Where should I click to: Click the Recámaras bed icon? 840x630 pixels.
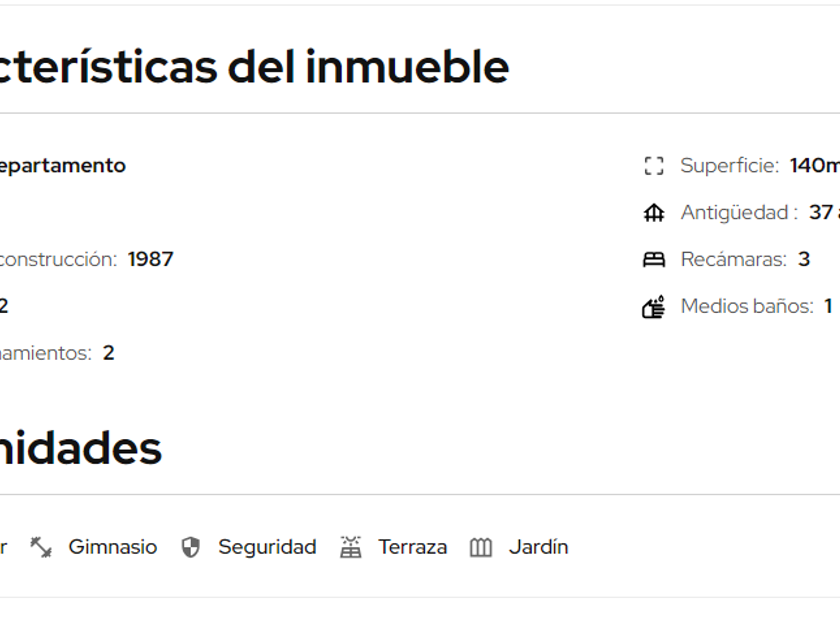pyautogui.click(x=654, y=260)
